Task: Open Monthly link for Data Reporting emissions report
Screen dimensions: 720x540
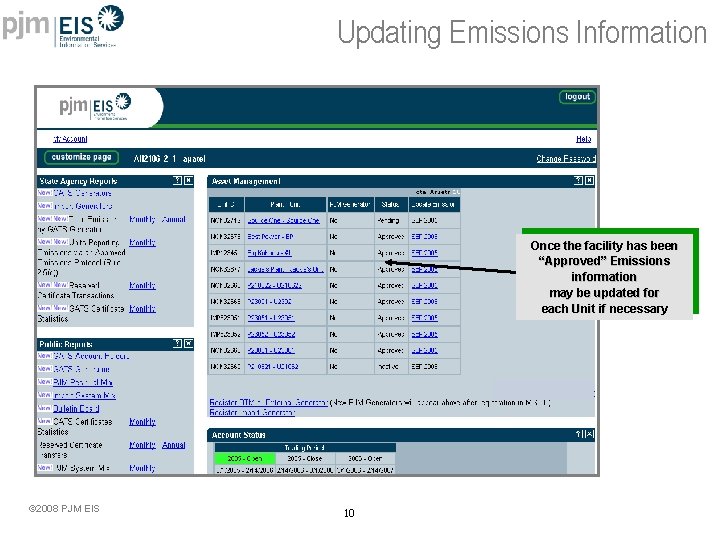Action: 142,242
